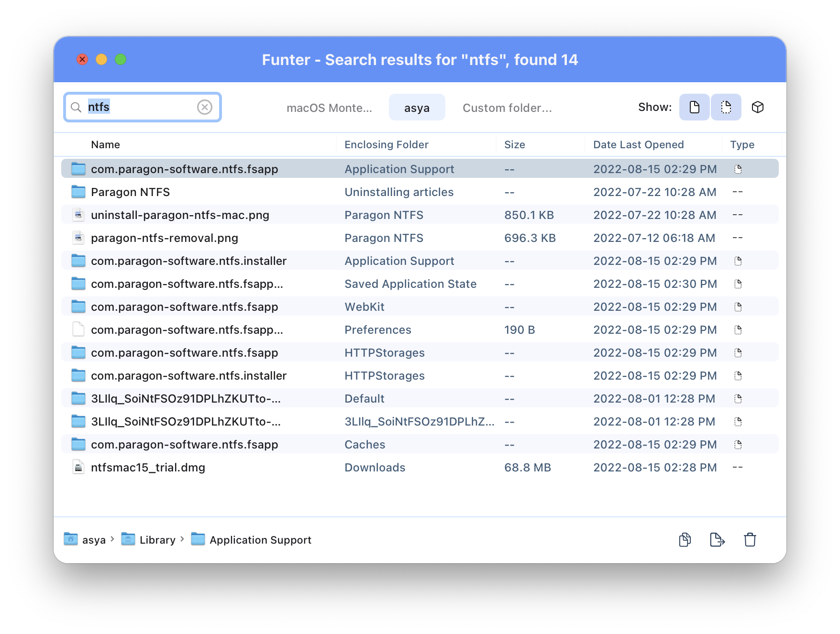Click folder icon in Default row
This screenshot has height=634, width=840.
(78, 399)
